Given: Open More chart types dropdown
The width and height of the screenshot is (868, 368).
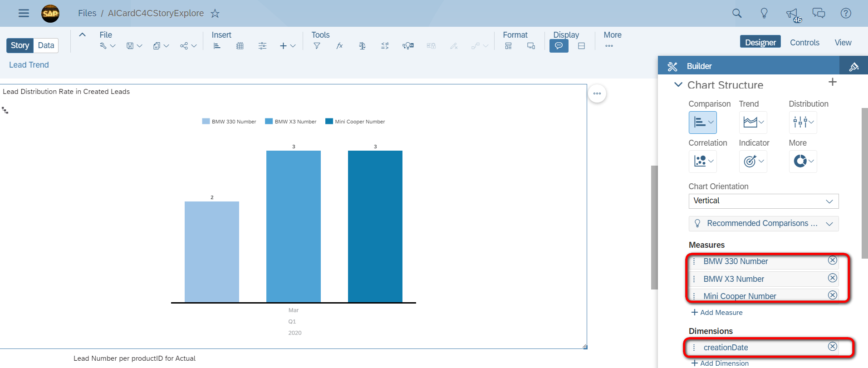Looking at the screenshot, I should (803, 161).
